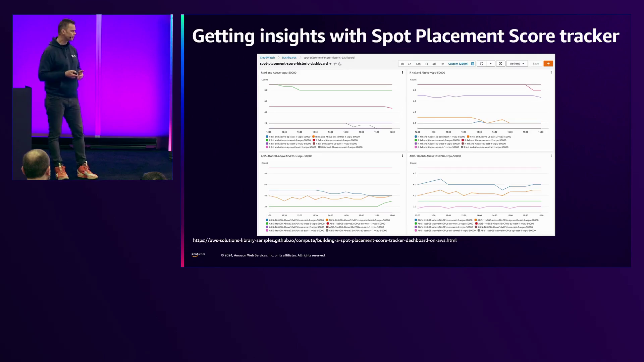Click the dashboard refresh icon
This screenshot has height=362, width=644.
[x=482, y=64]
